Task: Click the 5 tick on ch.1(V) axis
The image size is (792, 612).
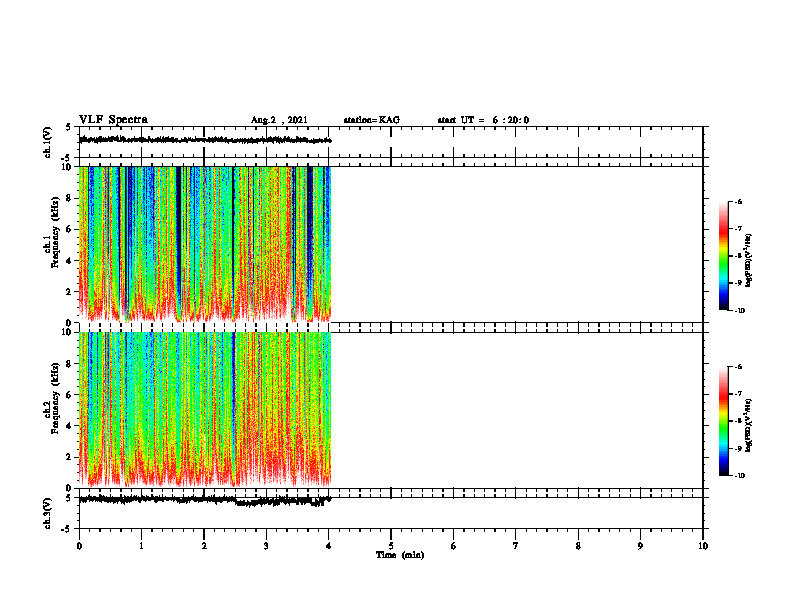Action: tap(70, 128)
